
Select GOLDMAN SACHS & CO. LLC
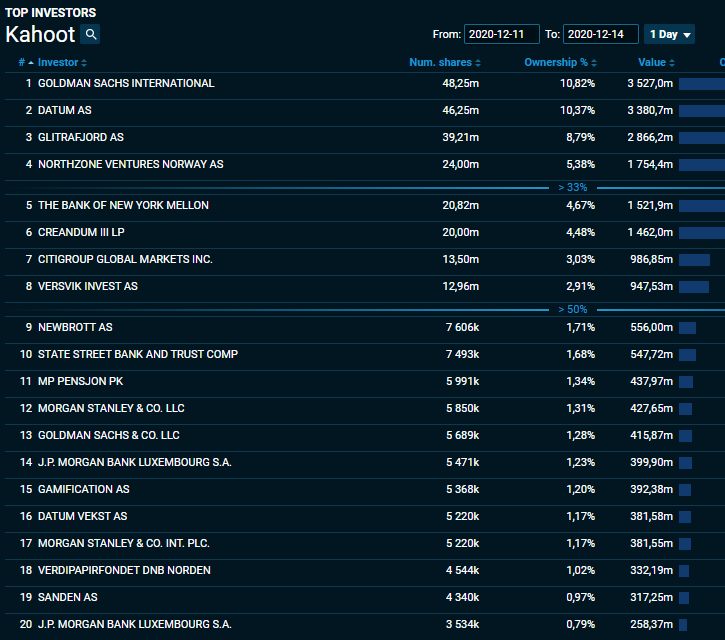click(x=109, y=435)
